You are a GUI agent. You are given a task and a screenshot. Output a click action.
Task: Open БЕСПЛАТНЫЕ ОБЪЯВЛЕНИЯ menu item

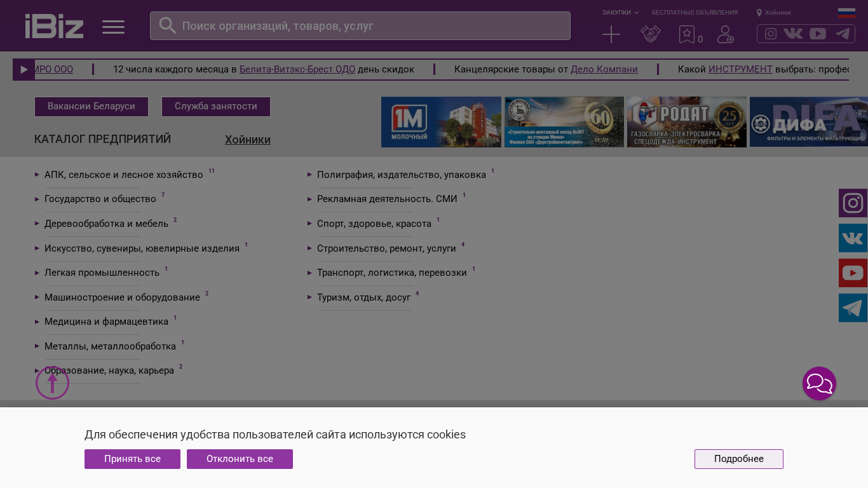[x=695, y=13]
